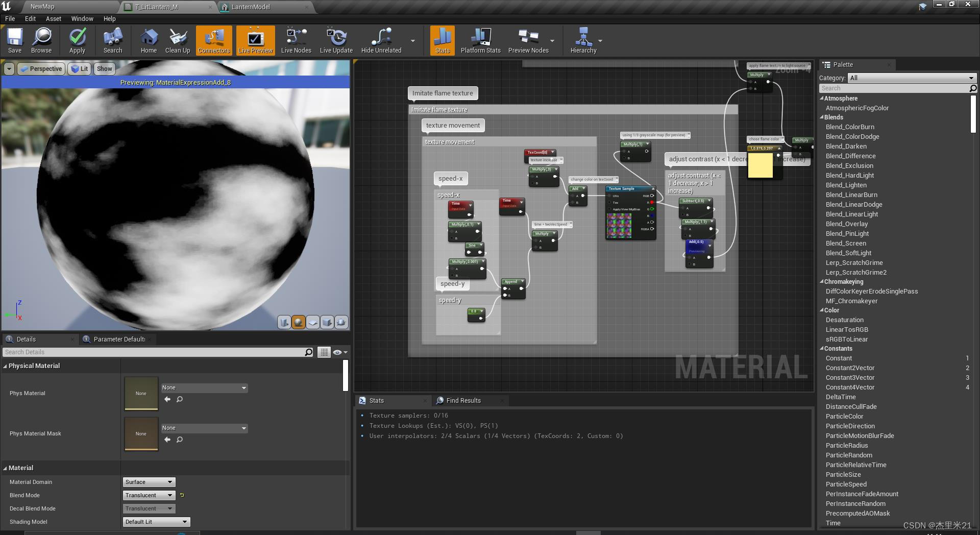Click the Perspective viewport button
The width and height of the screenshot is (980, 535).
41,68
